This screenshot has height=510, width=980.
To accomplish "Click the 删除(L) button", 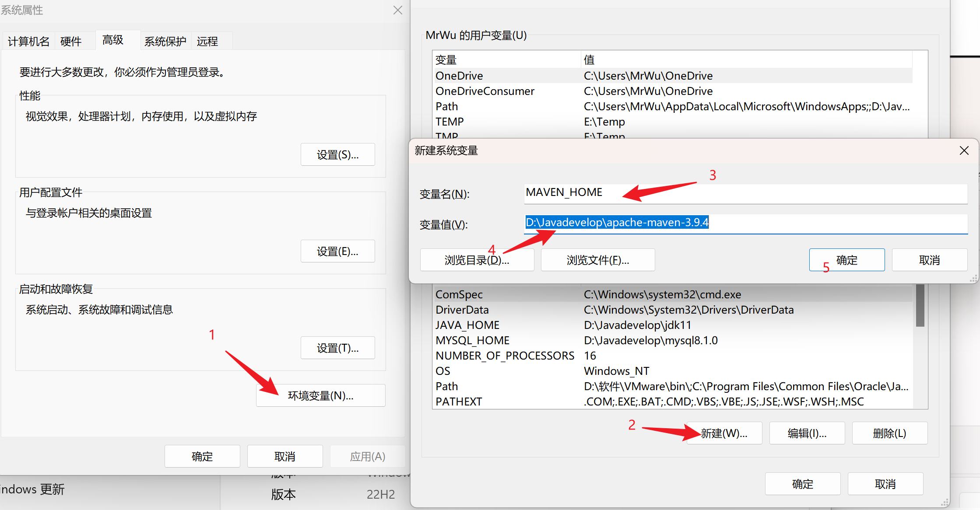I will 889,433.
